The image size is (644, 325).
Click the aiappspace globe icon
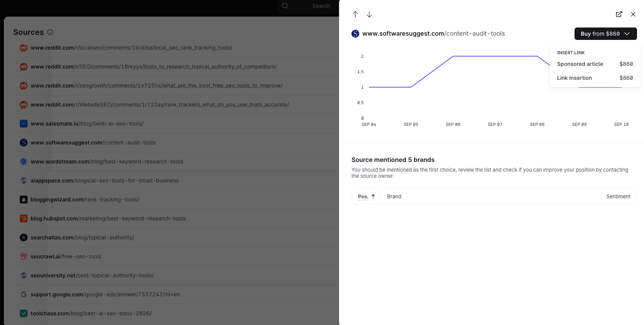coord(24,181)
